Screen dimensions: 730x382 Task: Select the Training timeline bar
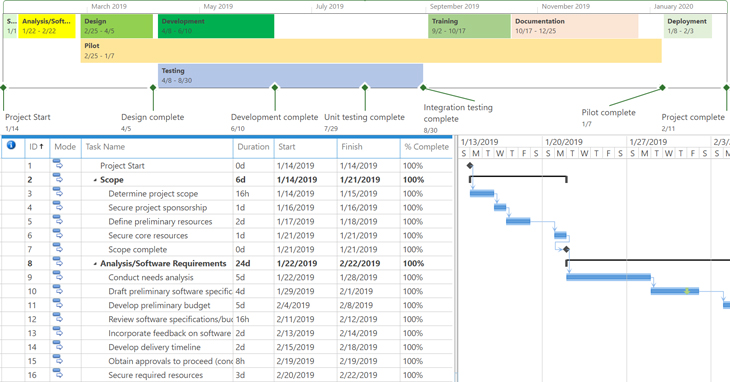click(469, 27)
